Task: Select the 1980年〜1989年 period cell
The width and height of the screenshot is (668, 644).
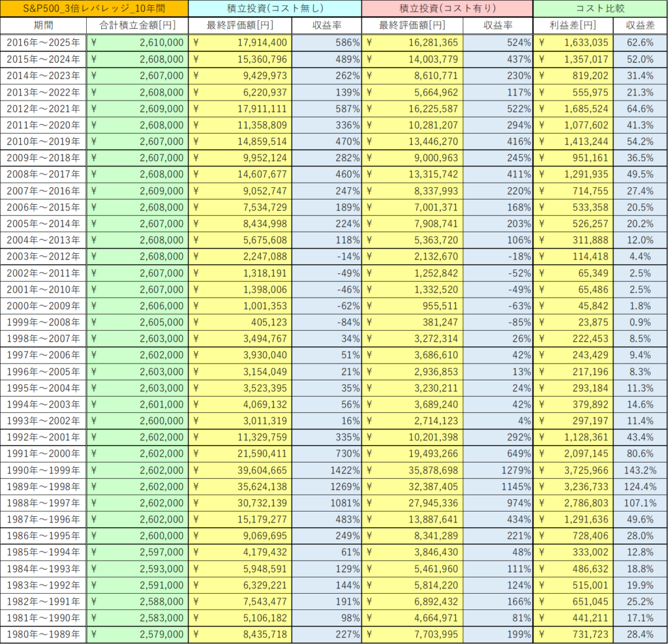Action: pos(43,634)
